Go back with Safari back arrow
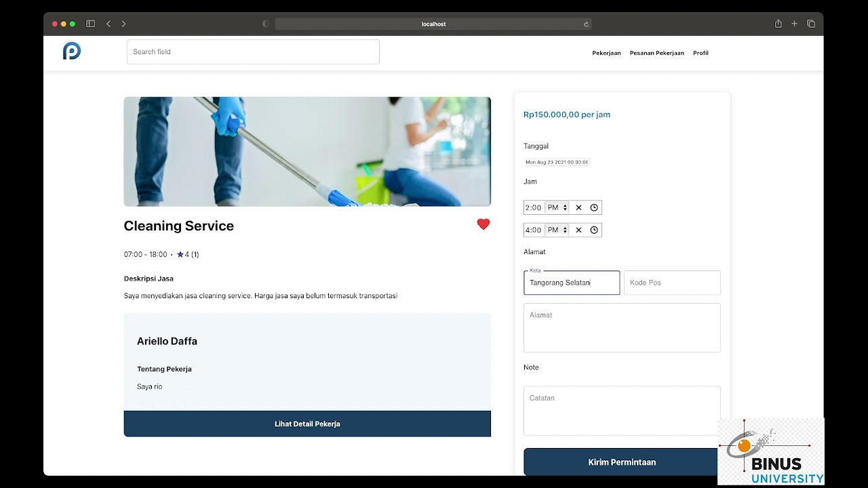The height and width of the screenshot is (488, 868). pos(108,24)
